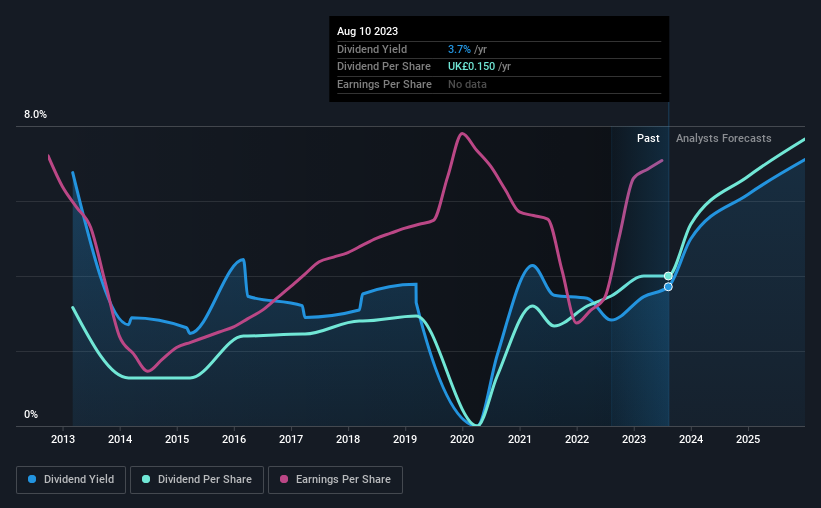Toggle the Earnings Per Share legend series
This screenshot has width=821, height=508.
pyautogui.click(x=335, y=479)
